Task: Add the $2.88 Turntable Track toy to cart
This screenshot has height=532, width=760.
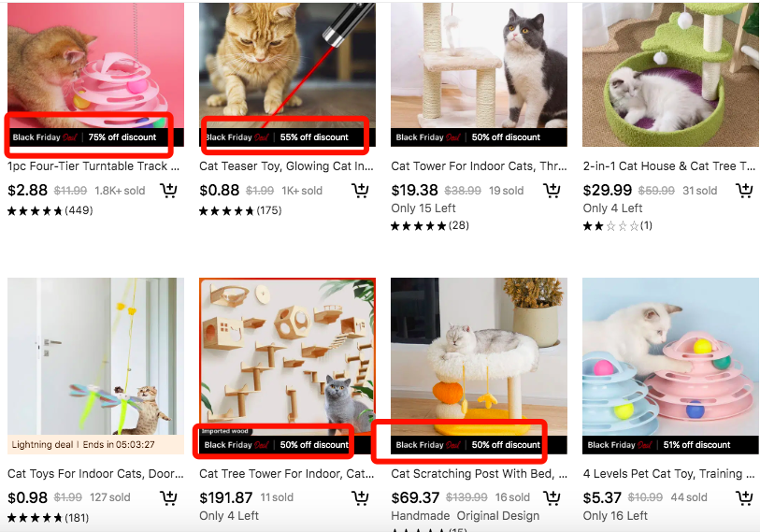Action: pyautogui.click(x=168, y=190)
